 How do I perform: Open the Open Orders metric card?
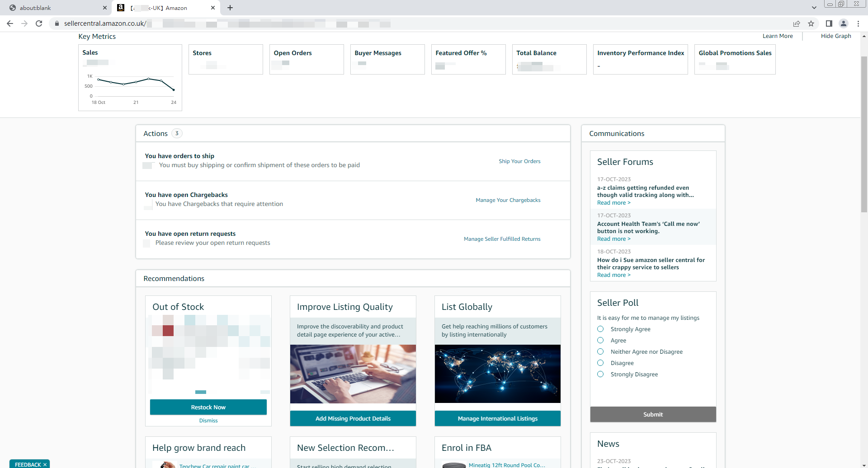pos(307,59)
